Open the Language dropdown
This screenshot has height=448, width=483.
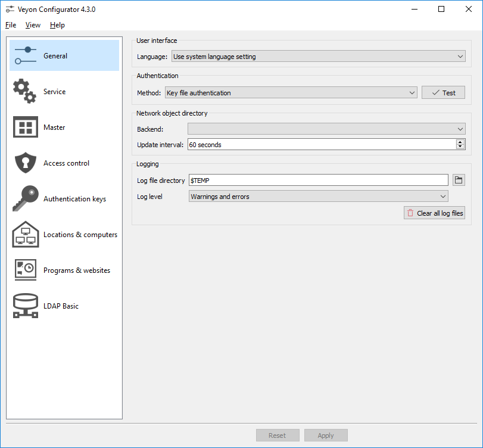coord(318,57)
